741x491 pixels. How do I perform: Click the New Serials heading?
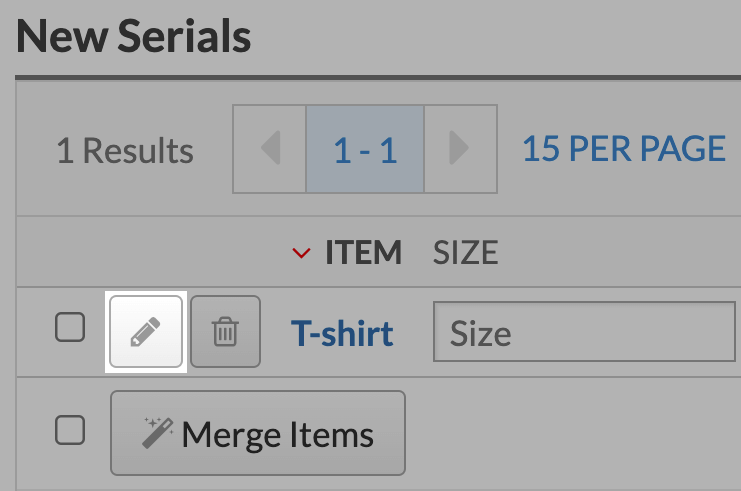click(133, 36)
